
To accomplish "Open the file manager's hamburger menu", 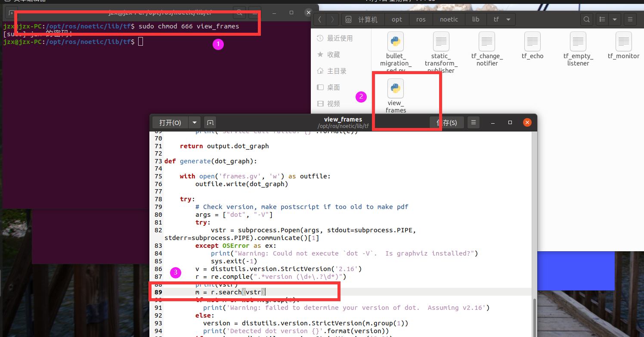I will point(630,19).
